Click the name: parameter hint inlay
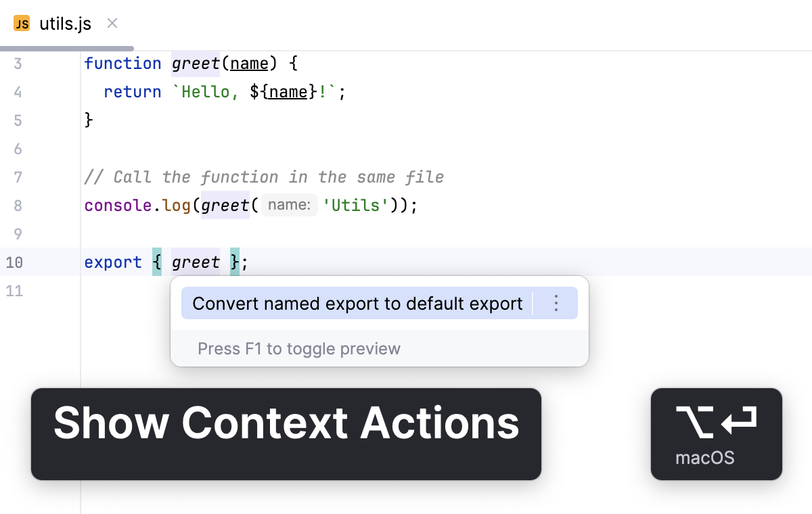This screenshot has width=812, height=514. (289, 204)
